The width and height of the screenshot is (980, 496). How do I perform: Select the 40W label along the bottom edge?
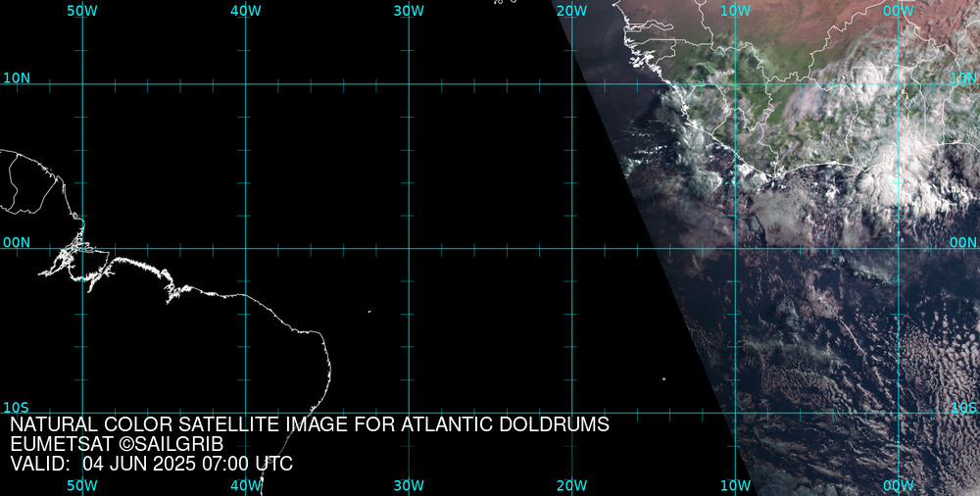pyautogui.click(x=246, y=485)
